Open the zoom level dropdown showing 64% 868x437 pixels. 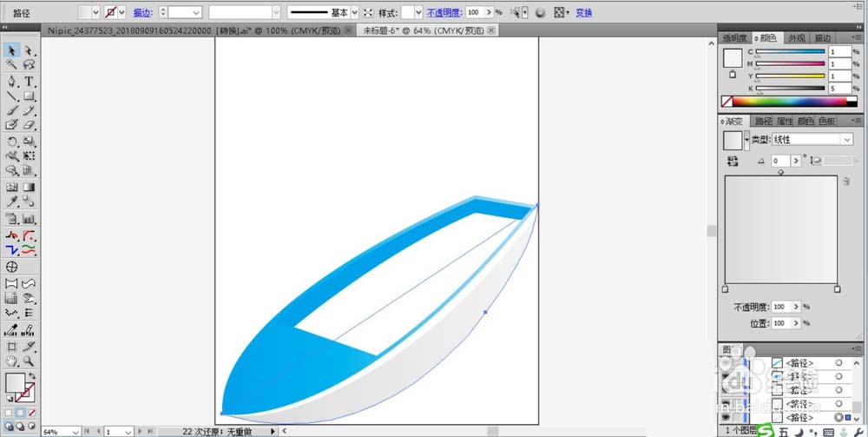[x=76, y=432]
